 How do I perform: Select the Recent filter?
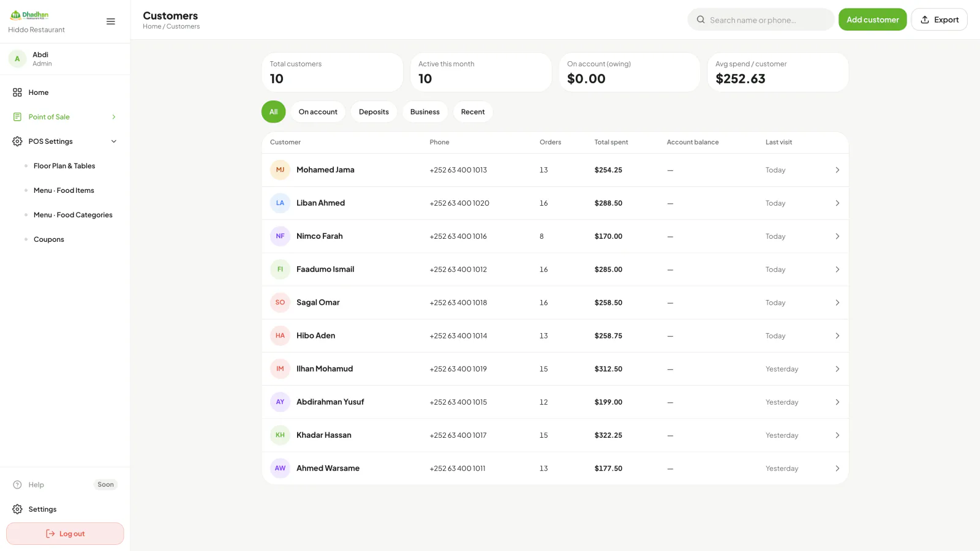pyautogui.click(x=473, y=112)
